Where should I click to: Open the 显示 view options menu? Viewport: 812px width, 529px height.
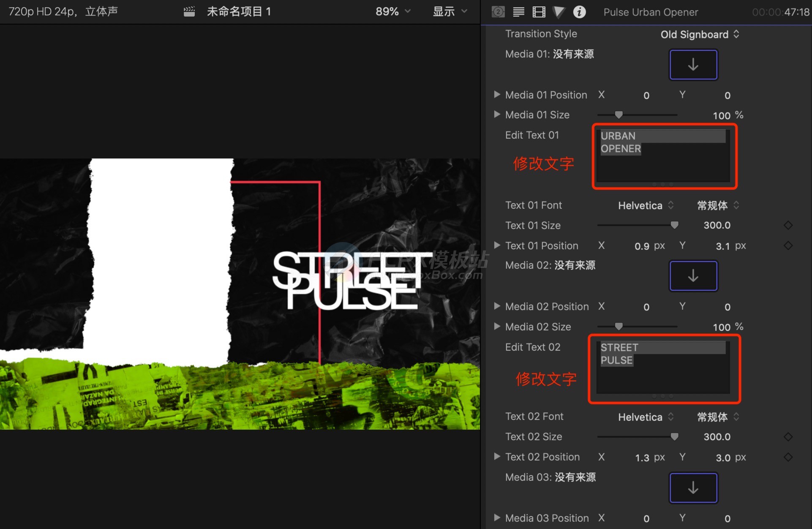click(x=450, y=11)
